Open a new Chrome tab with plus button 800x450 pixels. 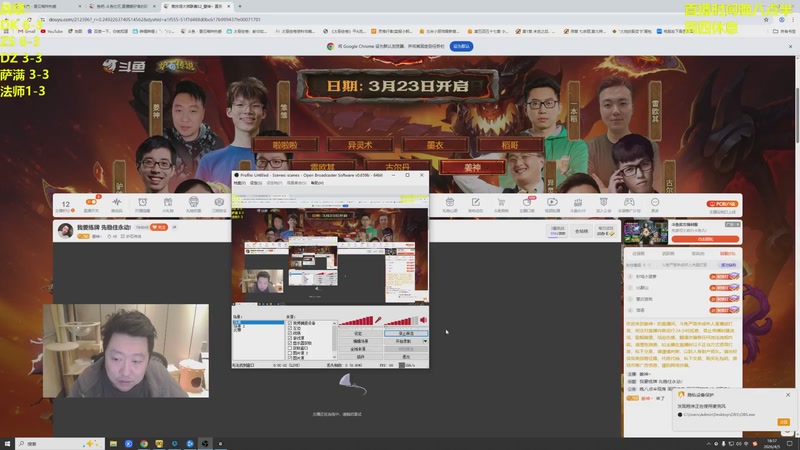pos(240,6)
